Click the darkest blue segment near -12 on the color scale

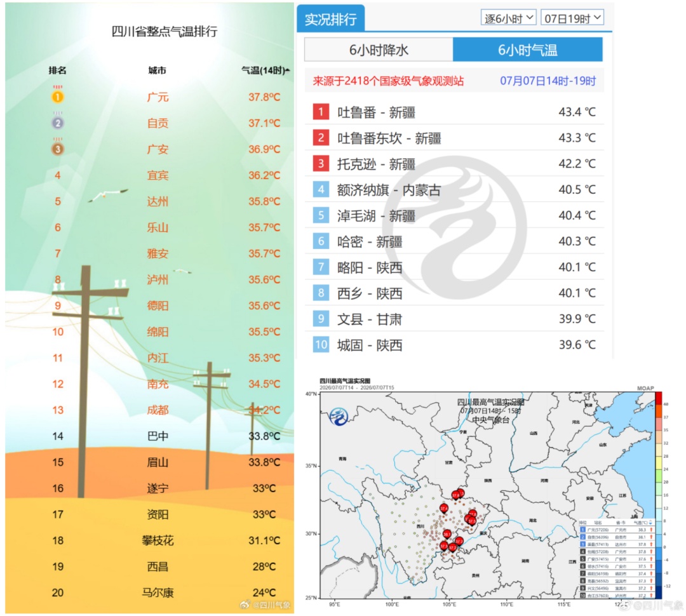(659, 592)
